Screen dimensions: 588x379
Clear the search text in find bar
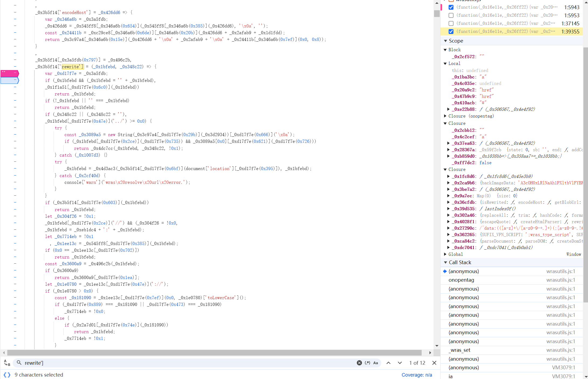359,363
